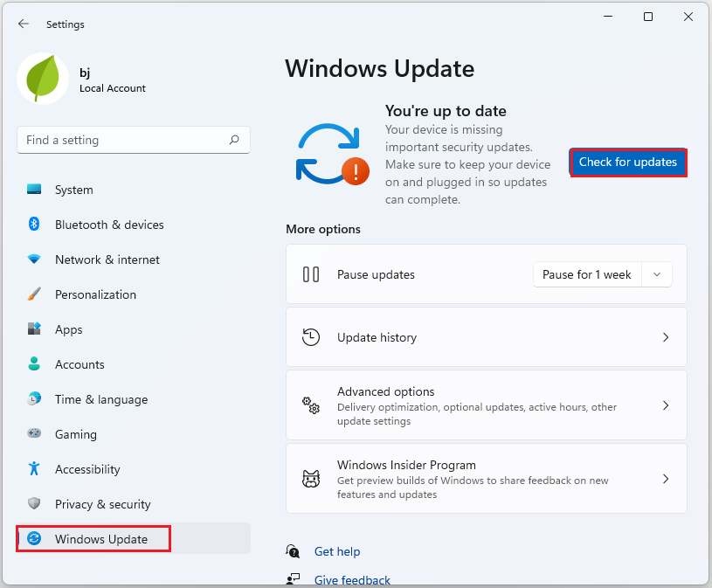Click the back arrow in Settings header
Viewport: 712px width, 588px height.
click(24, 24)
